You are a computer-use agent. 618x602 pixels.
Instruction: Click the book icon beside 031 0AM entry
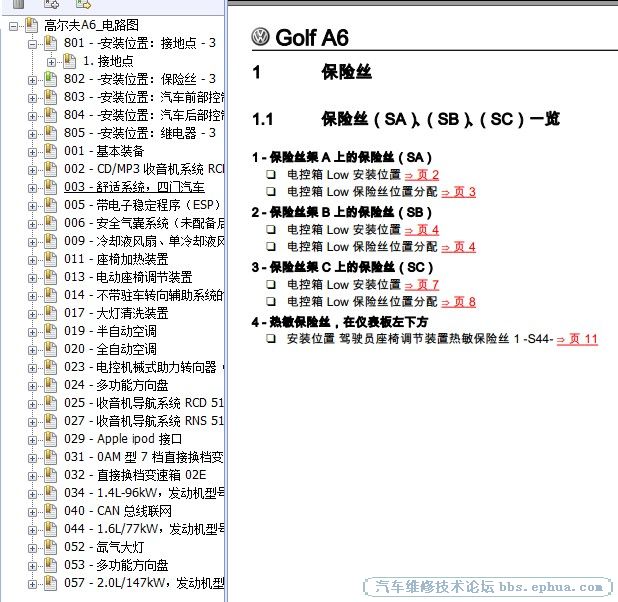pyautogui.click(x=50, y=457)
